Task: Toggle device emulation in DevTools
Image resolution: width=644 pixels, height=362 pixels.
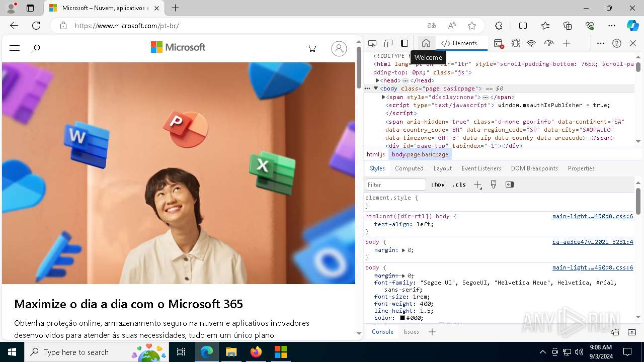Action: [x=388, y=43]
